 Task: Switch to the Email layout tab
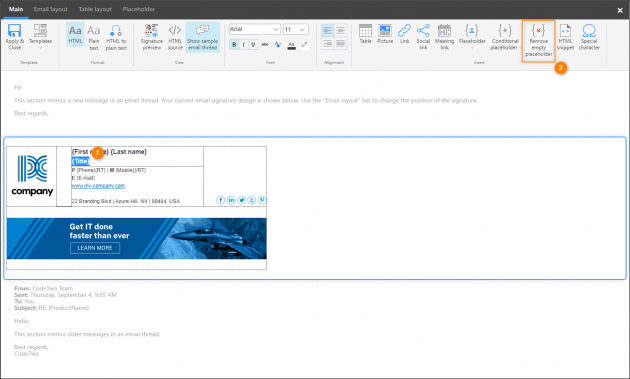[51, 9]
